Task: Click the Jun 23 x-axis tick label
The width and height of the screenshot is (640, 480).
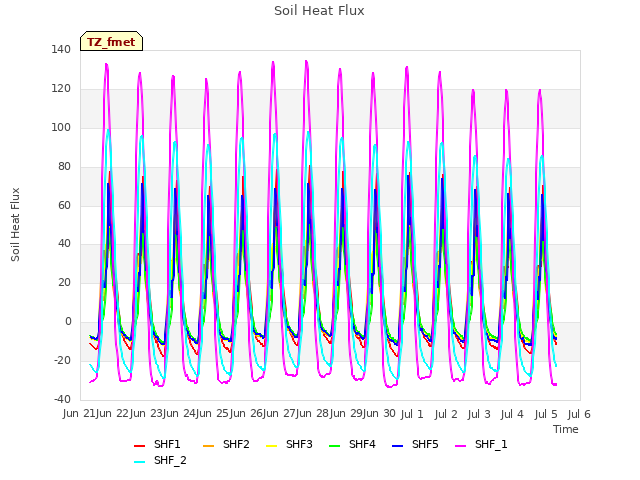Action: click(x=145, y=414)
